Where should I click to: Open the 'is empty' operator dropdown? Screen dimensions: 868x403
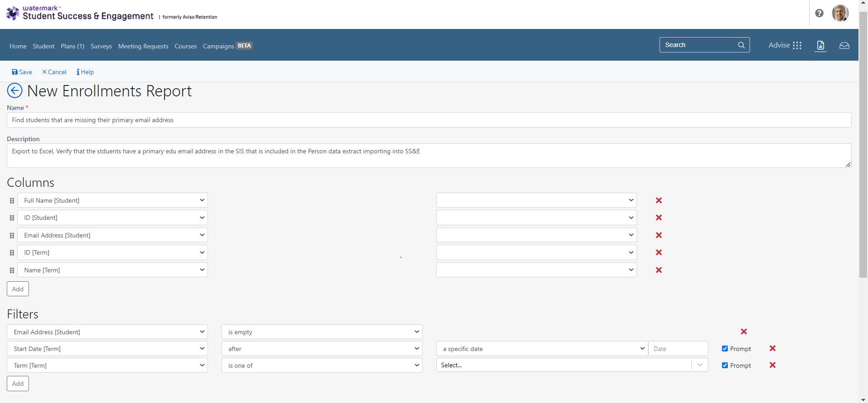pos(322,332)
